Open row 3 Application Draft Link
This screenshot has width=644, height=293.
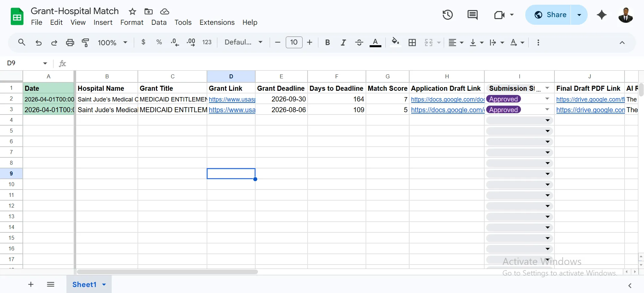point(447,110)
